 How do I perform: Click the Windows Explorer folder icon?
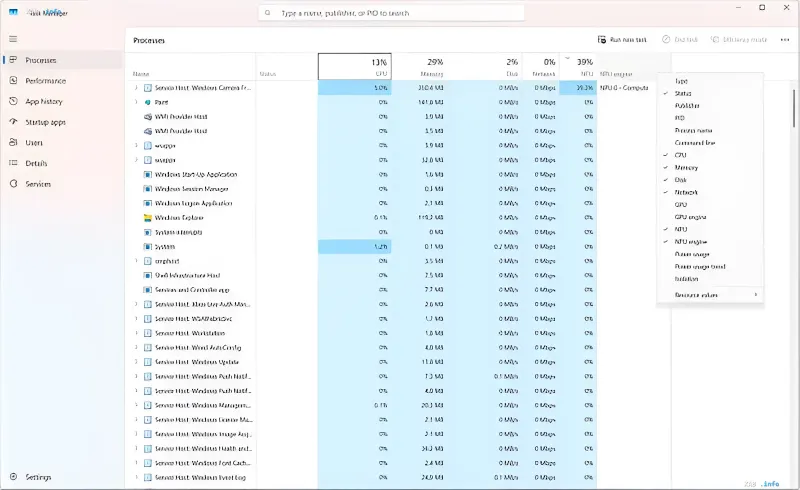(x=147, y=217)
